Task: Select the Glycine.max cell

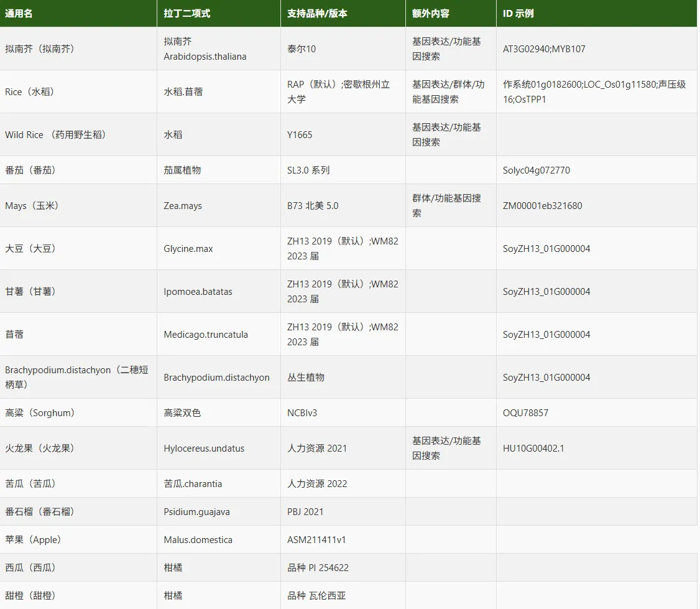Action: pos(188,248)
